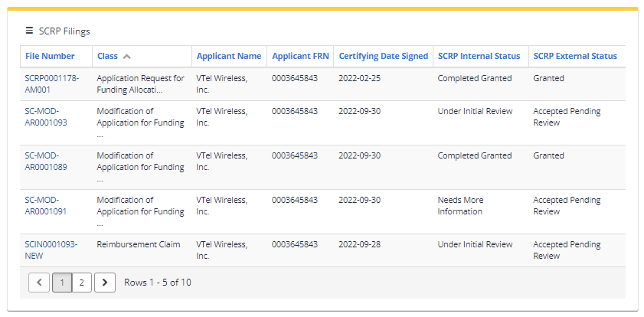Sort by Certifying Date Signed header
The image size is (644, 317).
(384, 56)
